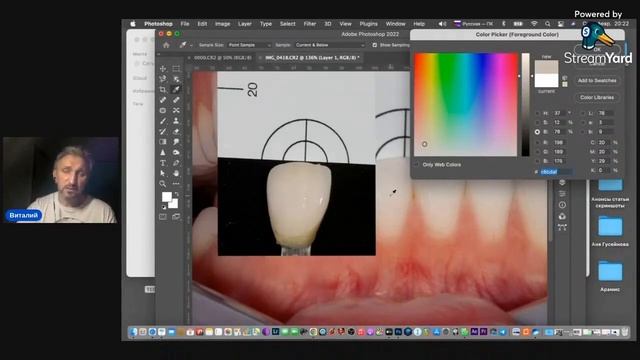Select the S saturation radio button
Image resolution: width=640 pixels, height=360 pixels.
click(537, 122)
